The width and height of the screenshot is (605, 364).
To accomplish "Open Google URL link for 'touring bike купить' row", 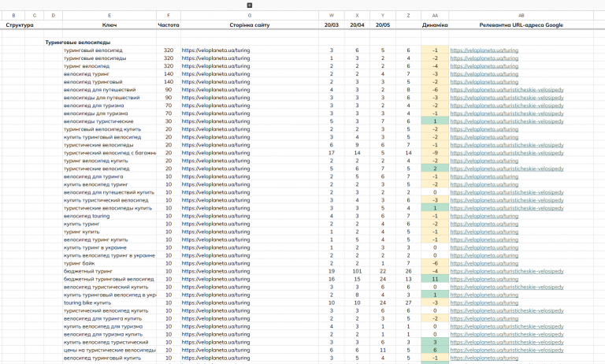I will pyautogui.click(x=484, y=303).
